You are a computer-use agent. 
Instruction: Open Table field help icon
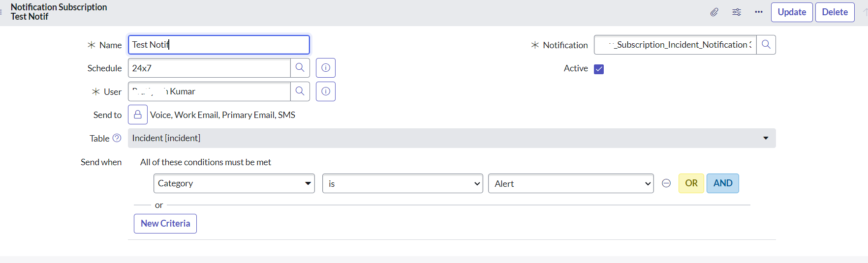117,138
